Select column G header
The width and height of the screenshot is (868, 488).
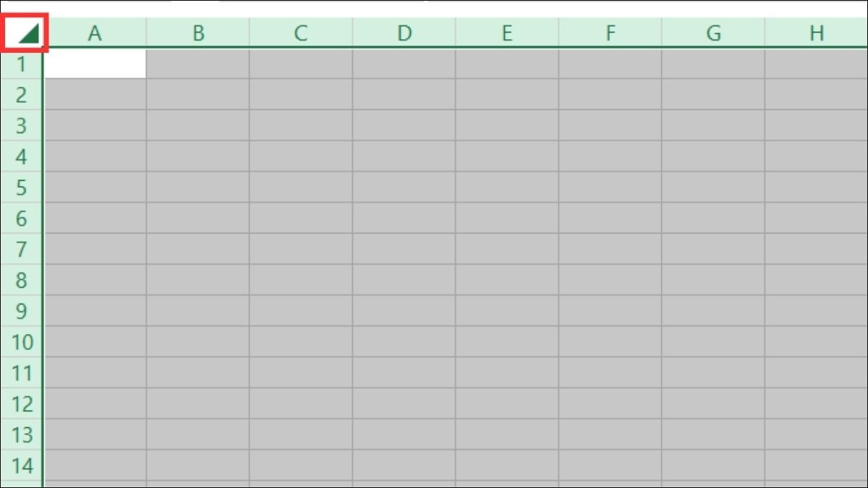coord(713,33)
